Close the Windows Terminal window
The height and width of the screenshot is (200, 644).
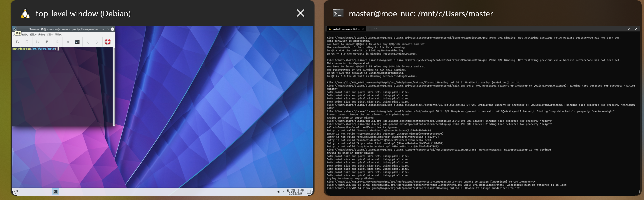tap(636, 29)
